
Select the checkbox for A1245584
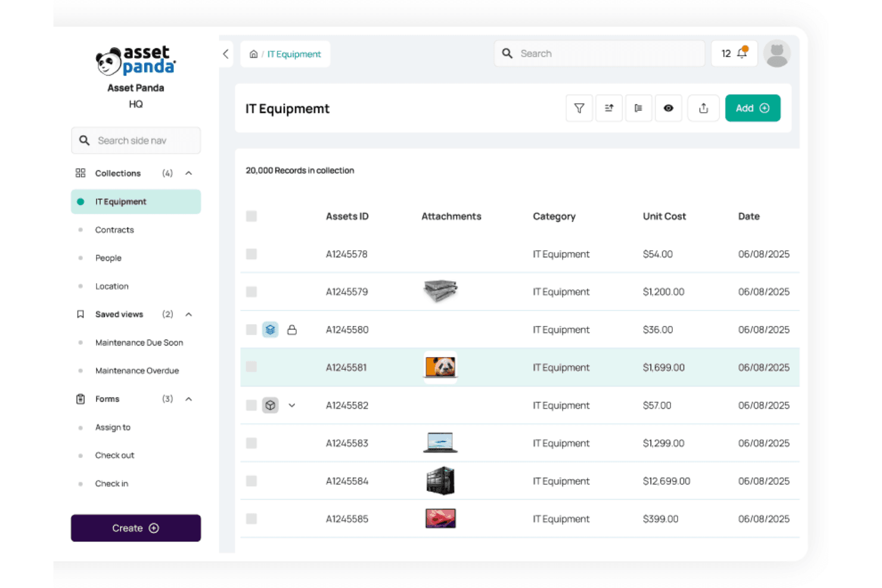coord(251,481)
